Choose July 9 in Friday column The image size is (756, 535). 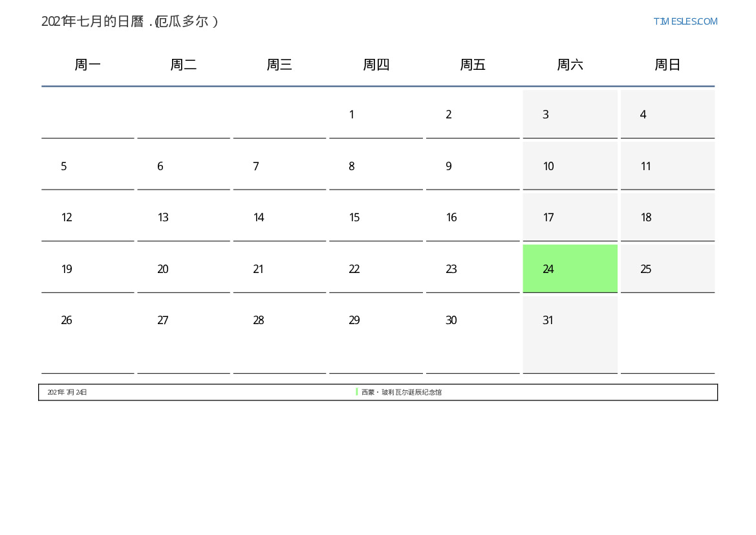(448, 166)
